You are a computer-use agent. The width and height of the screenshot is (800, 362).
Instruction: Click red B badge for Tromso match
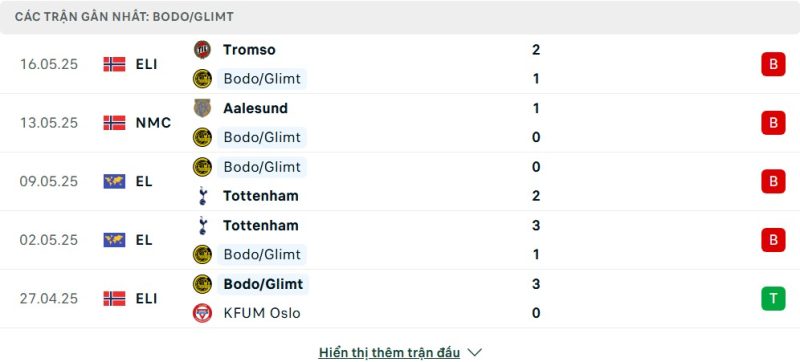(x=773, y=64)
